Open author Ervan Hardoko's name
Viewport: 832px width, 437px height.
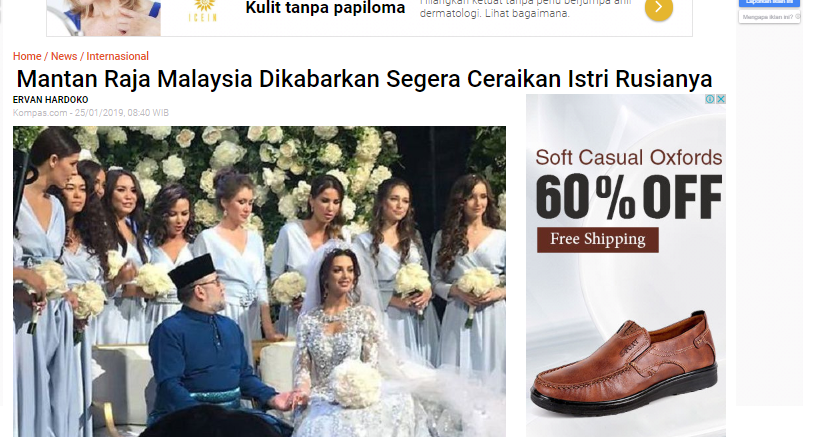coord(50,100)
